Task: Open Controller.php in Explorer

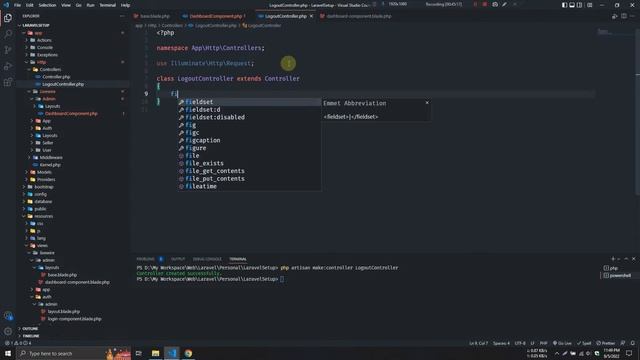Action: pos(56,77)
